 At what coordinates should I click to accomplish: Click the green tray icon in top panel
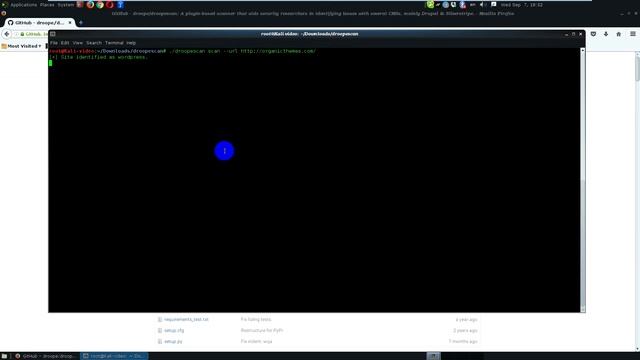pyautogui.click(x=430, y=5)
